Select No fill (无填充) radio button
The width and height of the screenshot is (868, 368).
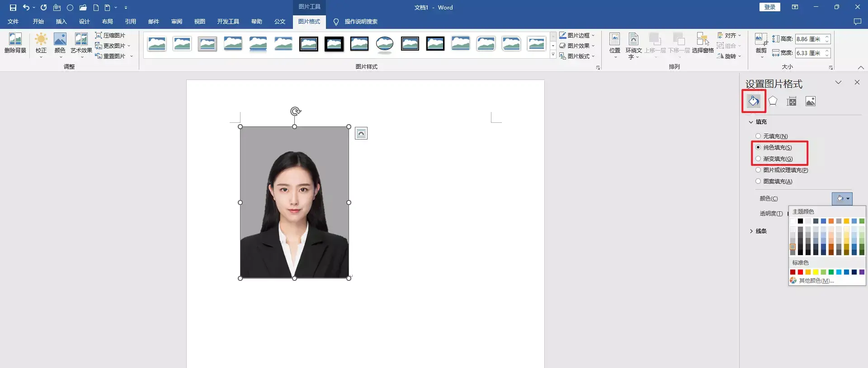[x=758, y=136]
